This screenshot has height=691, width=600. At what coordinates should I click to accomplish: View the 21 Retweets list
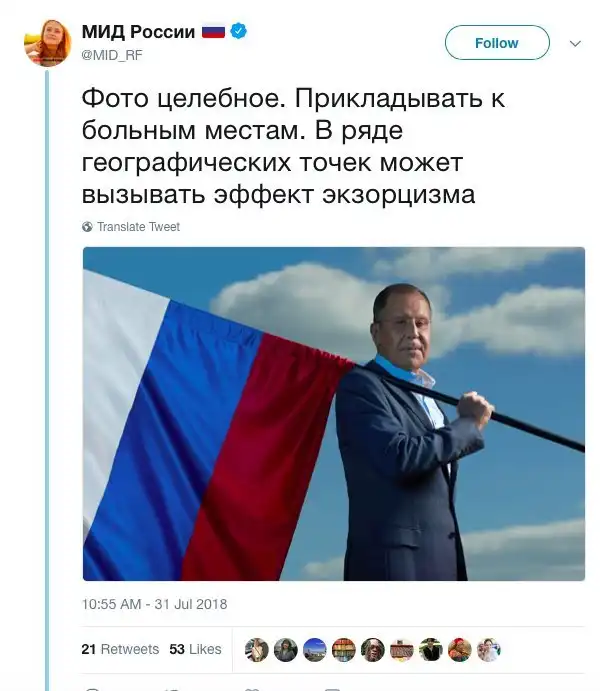pyautogui.click(x=120, y=649)
